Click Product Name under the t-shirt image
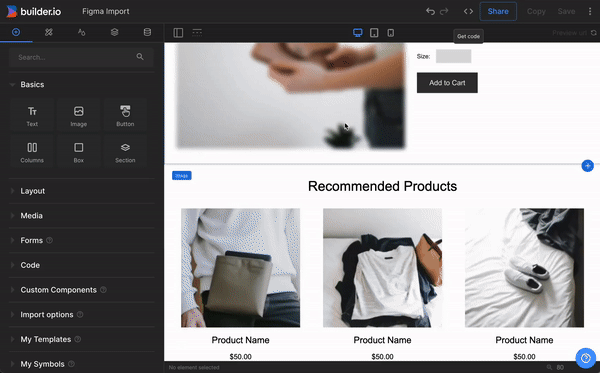600x373 pixels. click(x=382, y=340)
